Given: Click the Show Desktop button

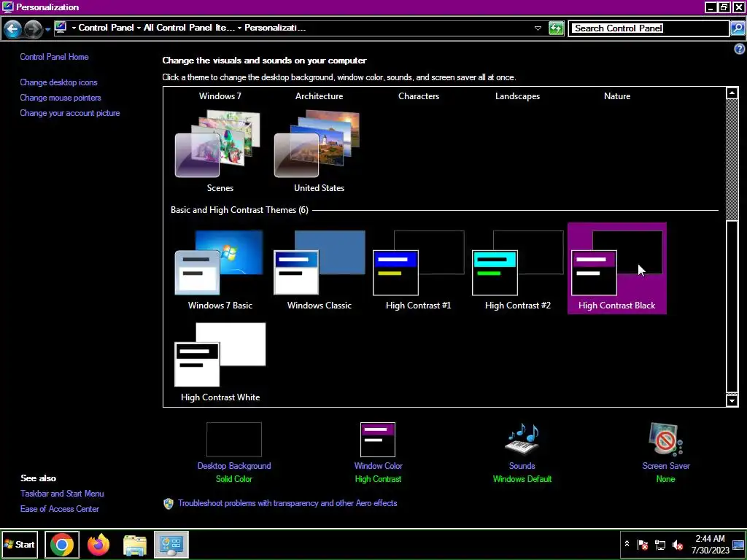Looking at the screenshot, I should pos(738,544).
